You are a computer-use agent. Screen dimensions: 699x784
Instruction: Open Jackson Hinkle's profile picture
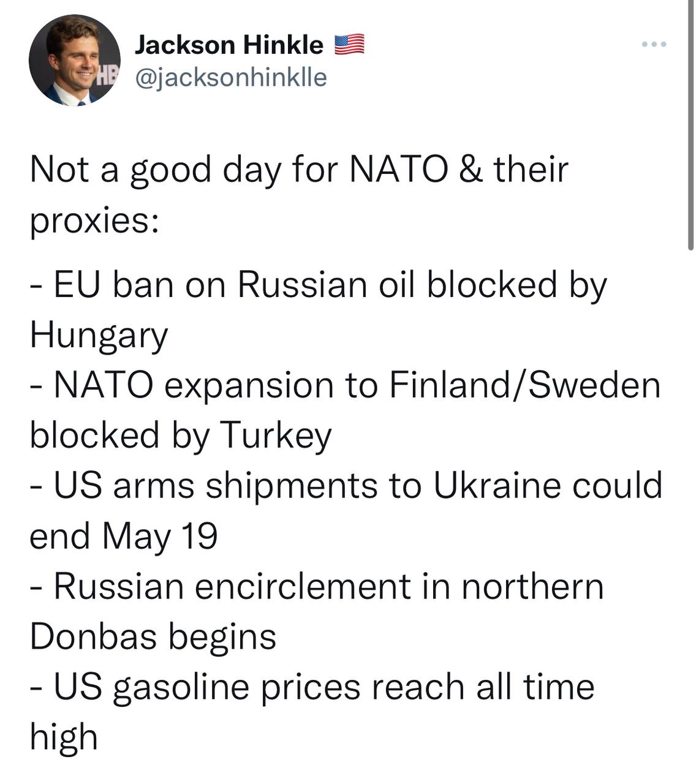75,60
